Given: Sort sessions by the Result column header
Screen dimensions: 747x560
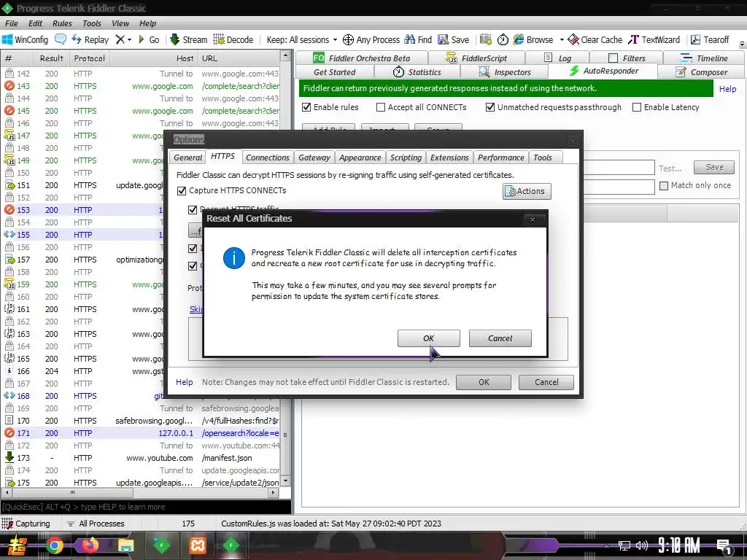Looking at the screenshot, I should coord(52,58).
